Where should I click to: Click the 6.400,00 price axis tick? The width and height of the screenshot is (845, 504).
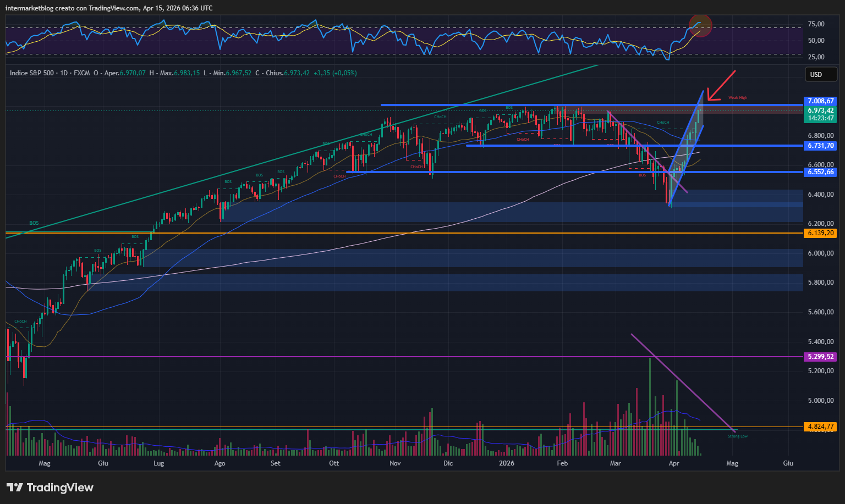pyautogui.click(x=820, y=195)
